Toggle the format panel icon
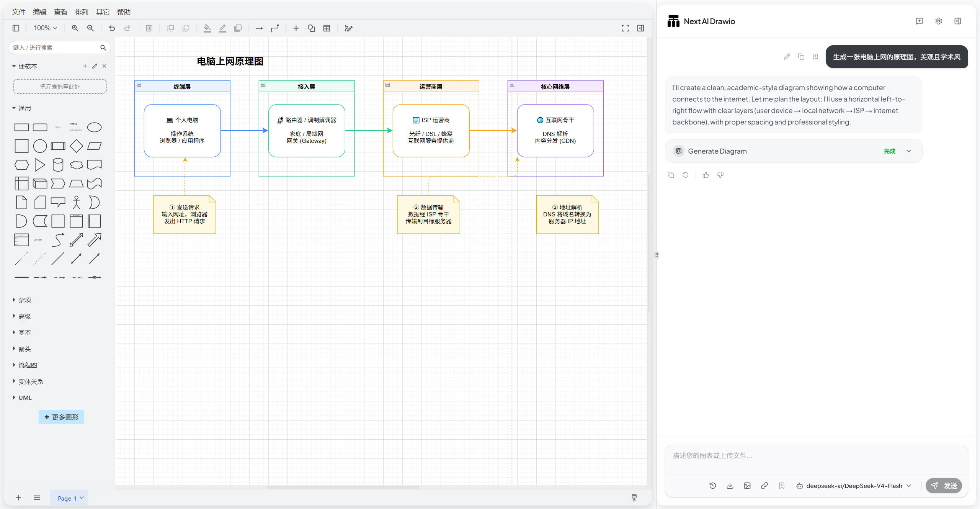This screenshot has width=980, height=509. click(x=640, y=28)
